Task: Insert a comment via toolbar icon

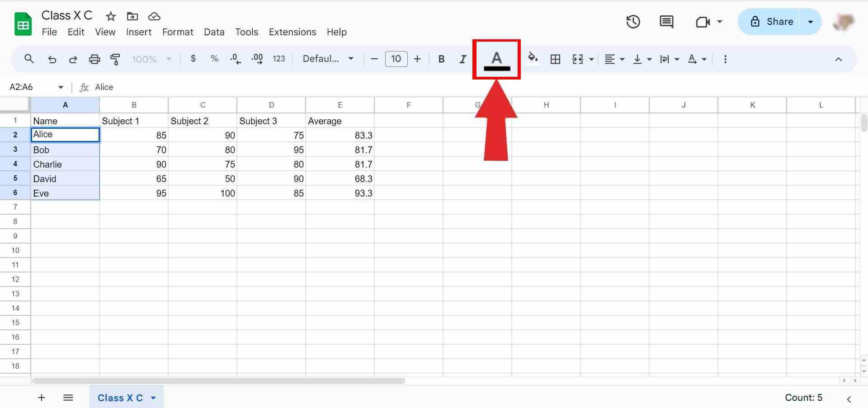Action: tap(666, 21)
